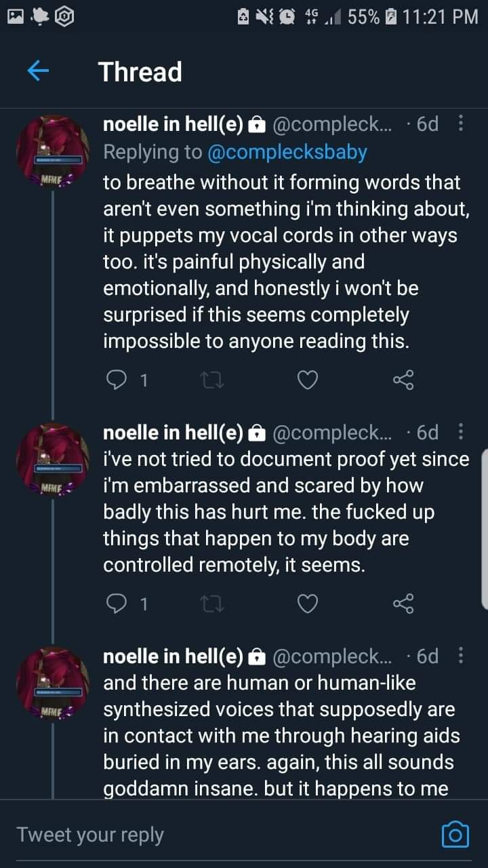
Task: Like the 'document proof' tweet
Action: click(x=308, y=603)
